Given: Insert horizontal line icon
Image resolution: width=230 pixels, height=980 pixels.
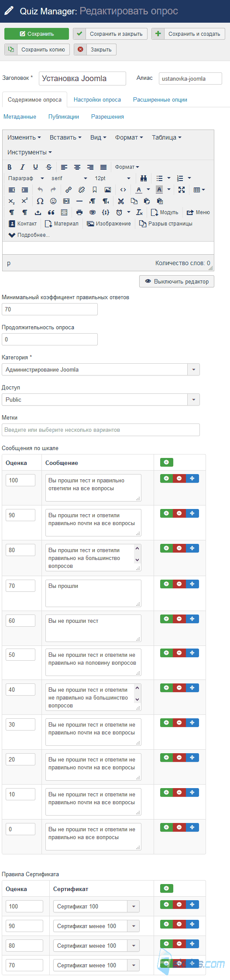Looking at the screenshot, I should 79,201.
